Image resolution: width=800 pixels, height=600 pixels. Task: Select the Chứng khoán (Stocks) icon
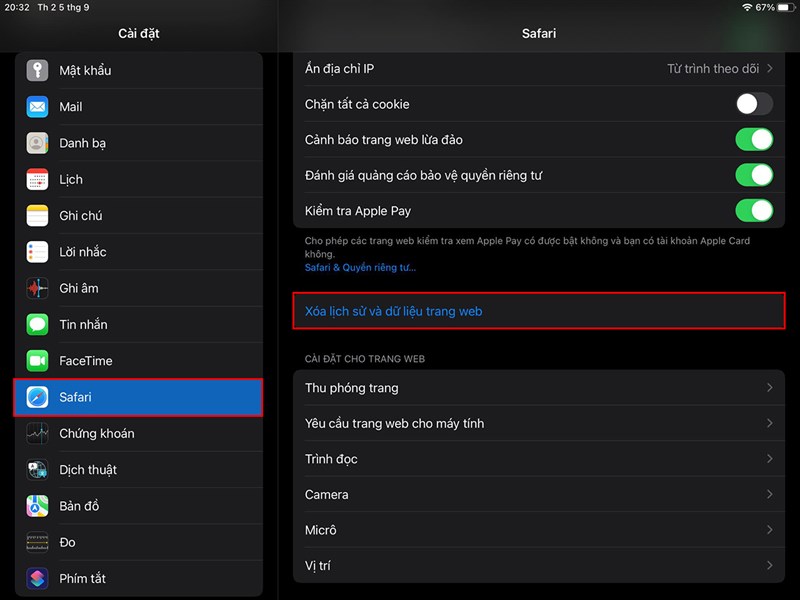pyautogui.click(x=37, y=433)
